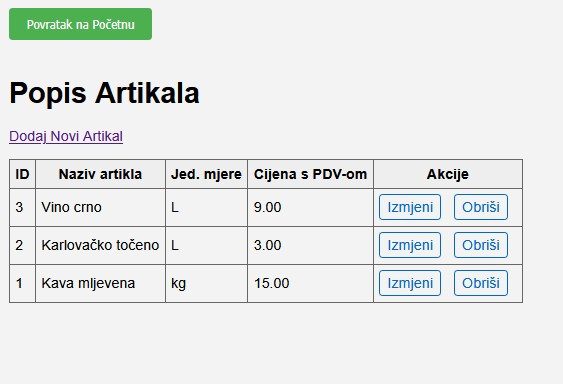This screenshot has width=563, height=384.
Task: Click Izmjeni for Karlovačko točeno
Action: [410, 245]
